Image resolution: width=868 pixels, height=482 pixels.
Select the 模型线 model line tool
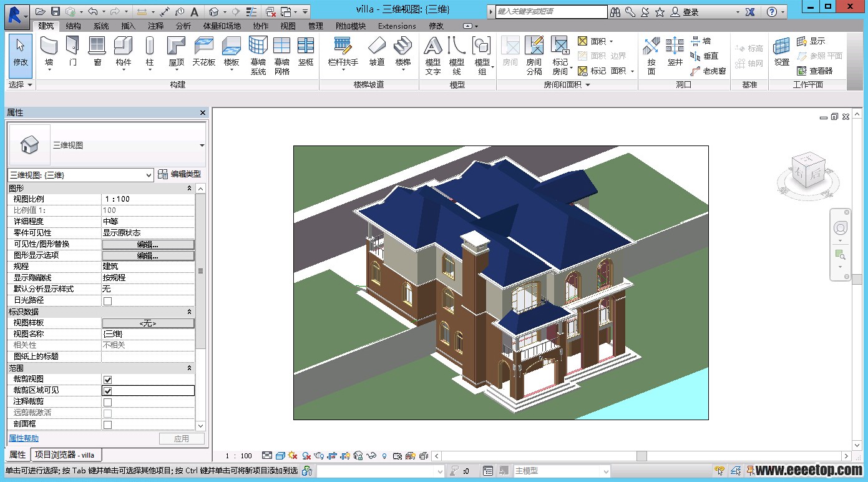point(457,56)
